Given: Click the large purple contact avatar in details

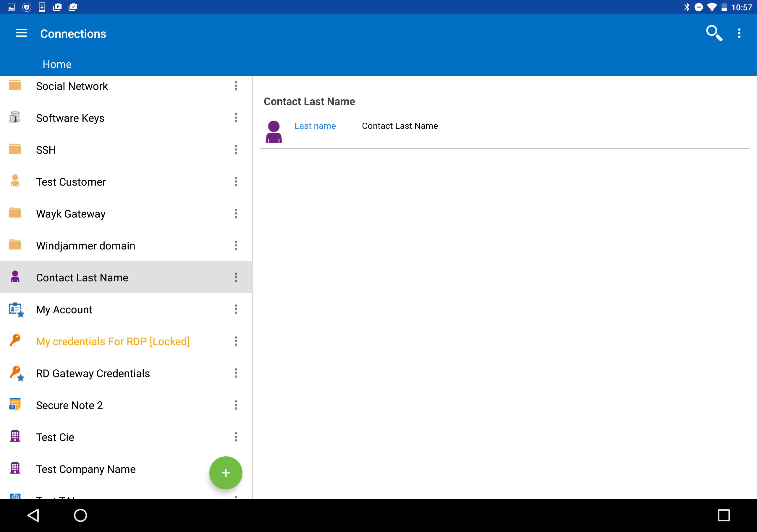Looking at the screenshot, I should point(274,132).
